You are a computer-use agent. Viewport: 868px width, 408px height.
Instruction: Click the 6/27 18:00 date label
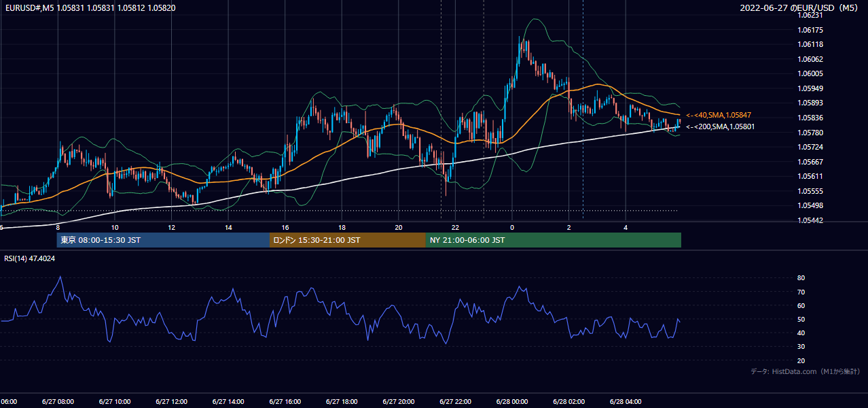click(x=342, y=402)
